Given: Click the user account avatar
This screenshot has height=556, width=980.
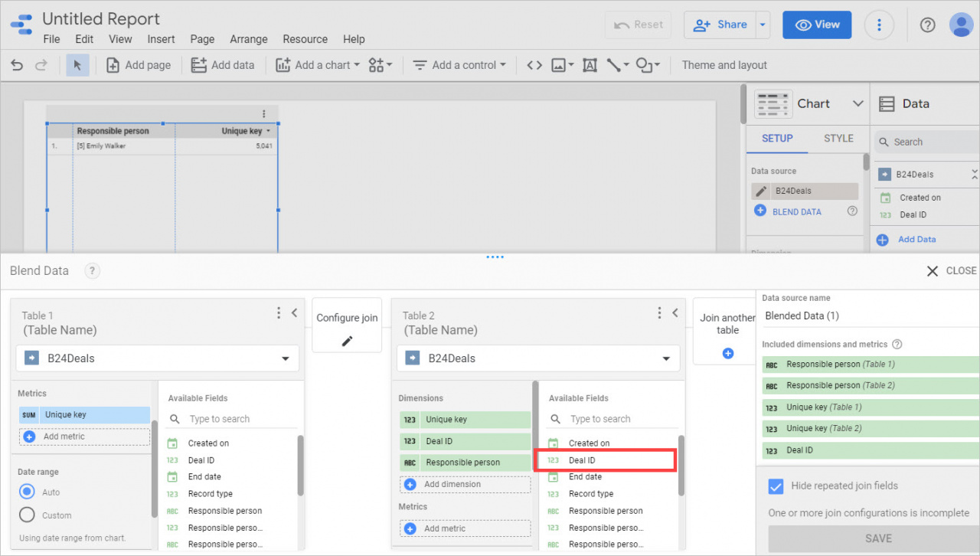Looking at the screenshot, I should 961,25.
